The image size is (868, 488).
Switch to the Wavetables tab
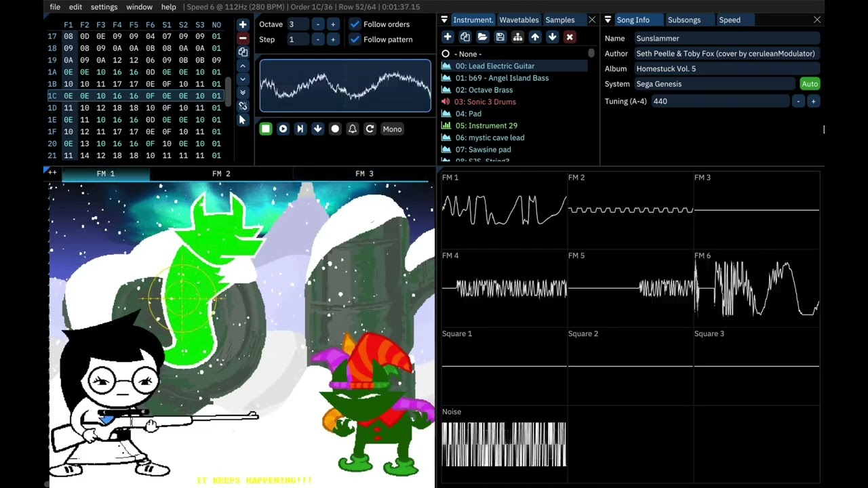pos(519,20)
